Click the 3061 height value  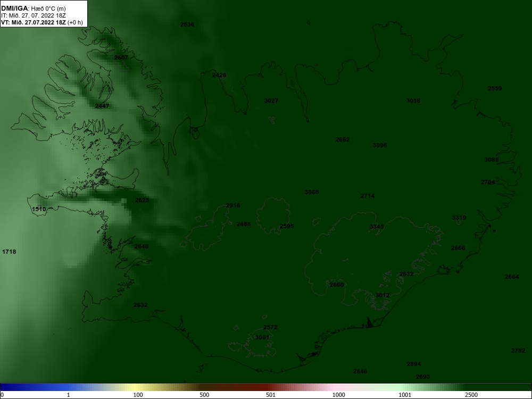click(x=262, y=337)
